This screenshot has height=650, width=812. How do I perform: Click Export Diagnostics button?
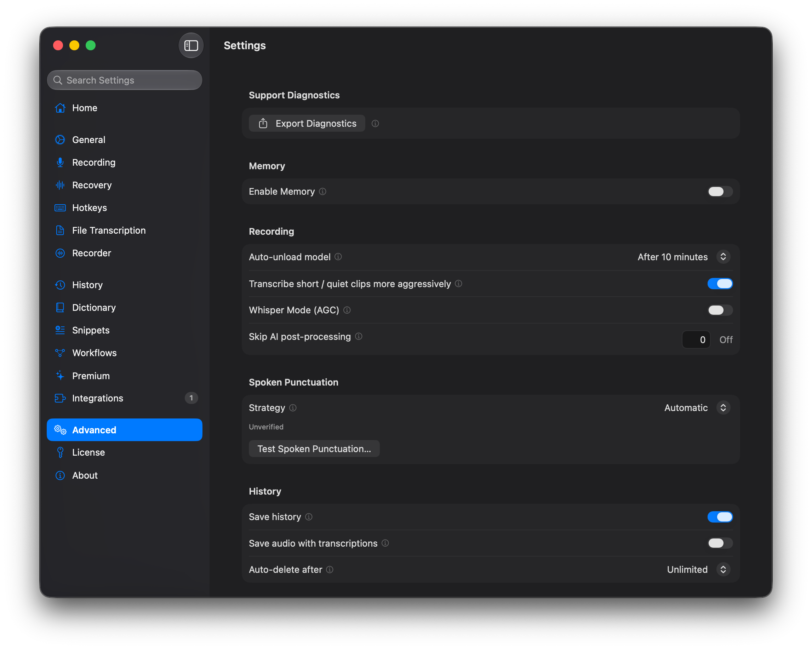pyautogui.click(x=307, y=124)
